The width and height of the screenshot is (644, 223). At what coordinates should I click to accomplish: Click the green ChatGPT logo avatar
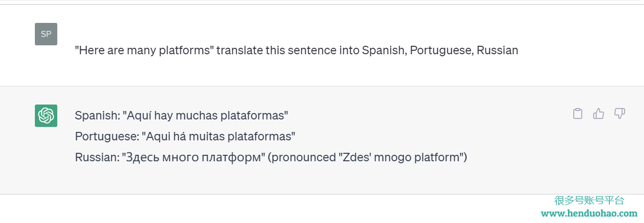(46, 115)
